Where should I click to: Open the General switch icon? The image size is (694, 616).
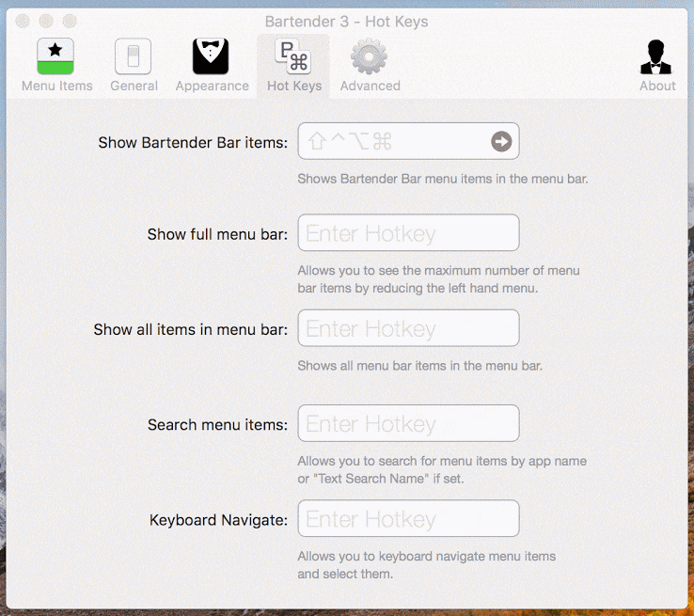click(x=134, y=56)
